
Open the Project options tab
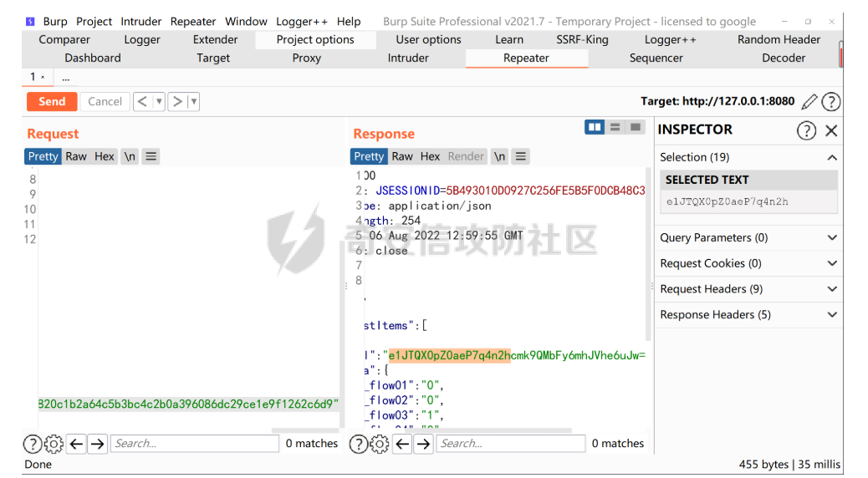pos(315,40)
